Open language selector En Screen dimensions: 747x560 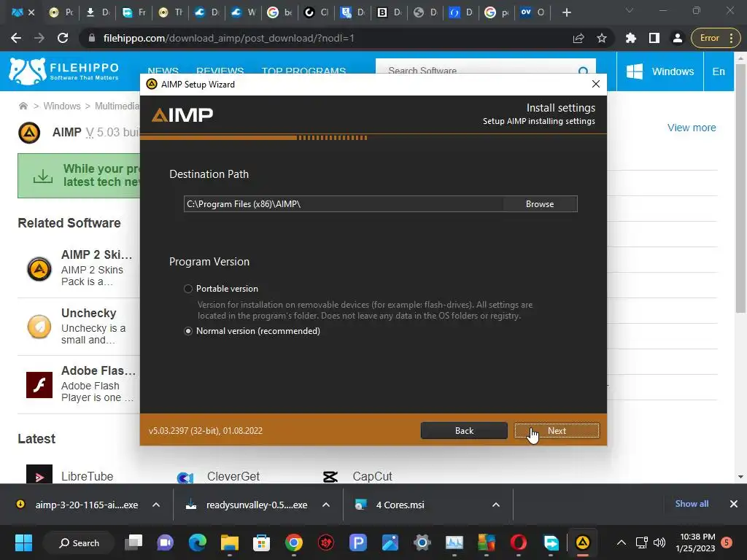tap(719, 71)
